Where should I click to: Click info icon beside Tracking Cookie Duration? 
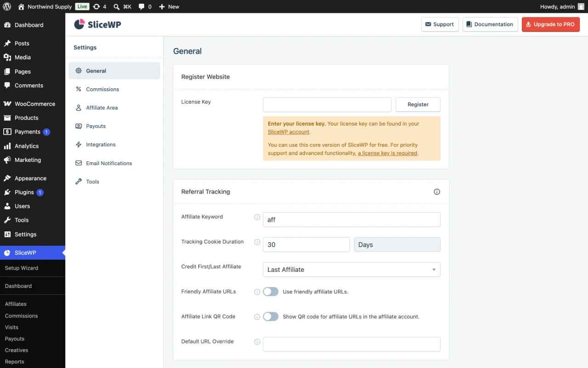[257, 242]
